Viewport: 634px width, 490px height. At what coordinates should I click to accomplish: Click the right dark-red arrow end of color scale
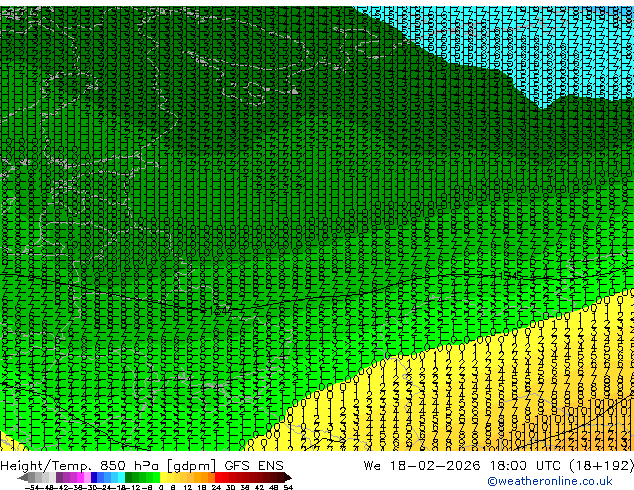coord(287,477)
